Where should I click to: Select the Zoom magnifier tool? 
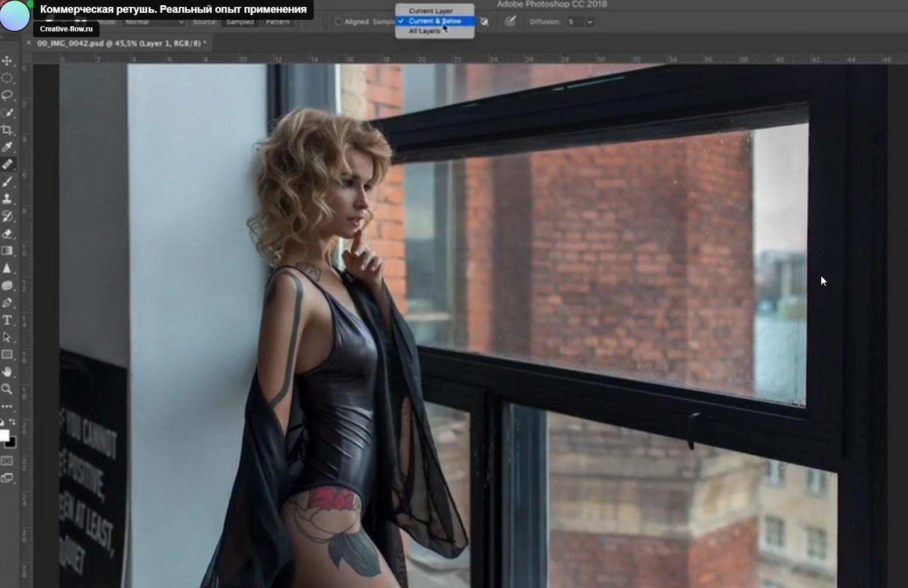8,389
